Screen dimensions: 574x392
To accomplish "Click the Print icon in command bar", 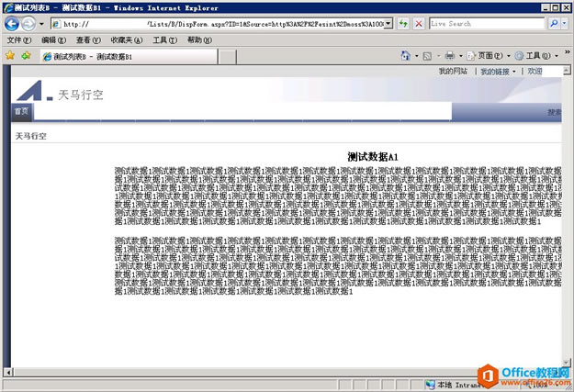I will tap(449, 56).
